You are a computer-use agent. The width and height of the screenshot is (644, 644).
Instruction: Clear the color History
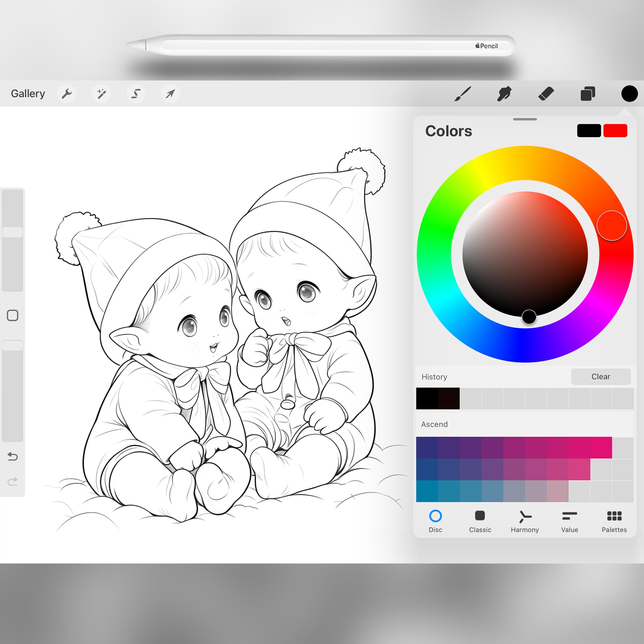601,377
